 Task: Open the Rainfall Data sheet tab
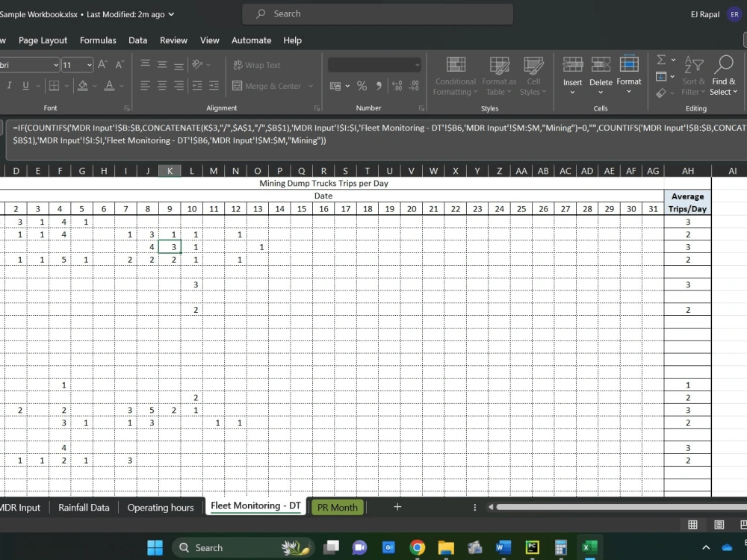84,507
